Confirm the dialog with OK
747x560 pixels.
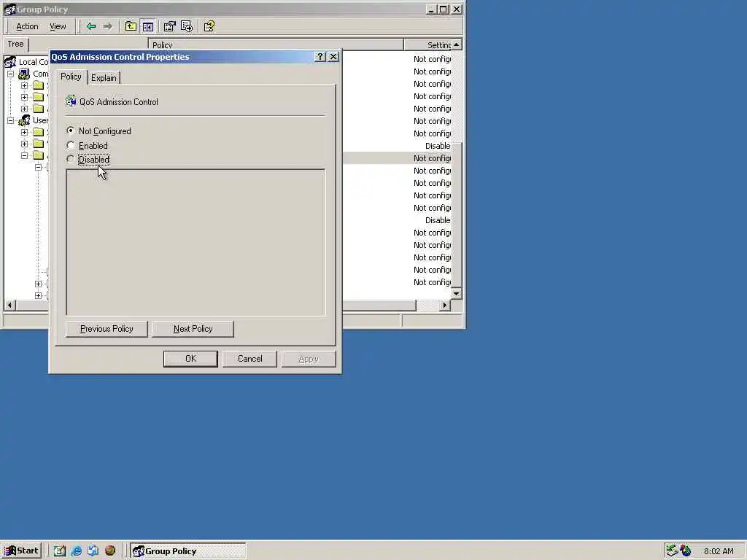point(190,359)
